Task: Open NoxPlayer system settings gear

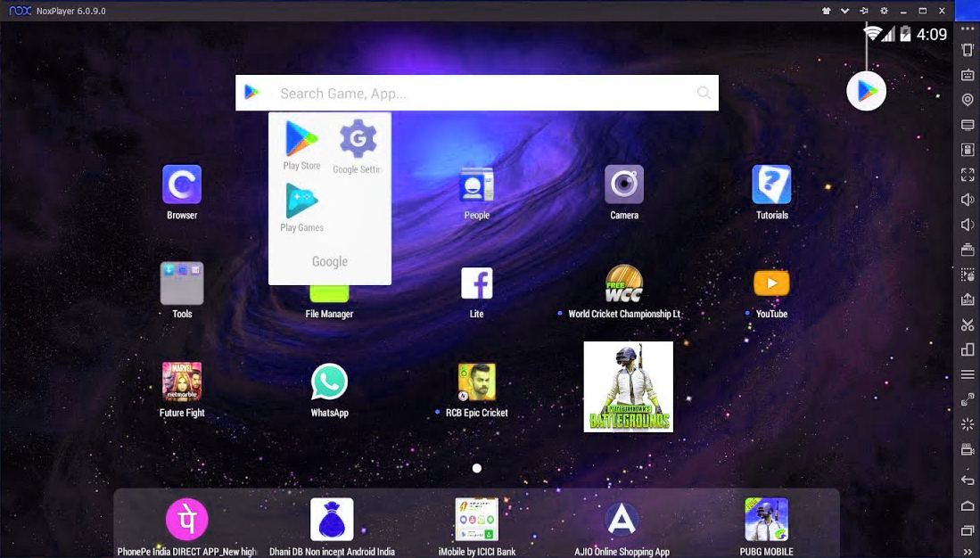Action: 884,11
